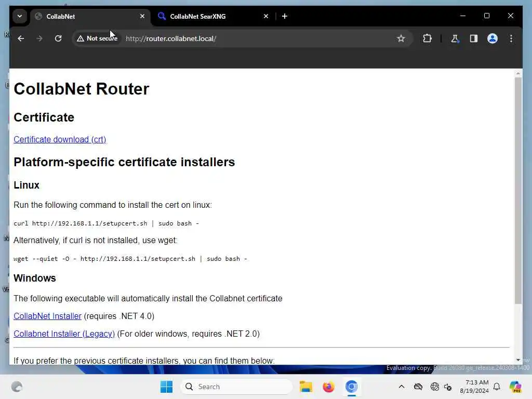Viewport: 532px width, 399px height.
Task: Click the Linux heading
Action: pyautogui.click(x=26, y=185)
